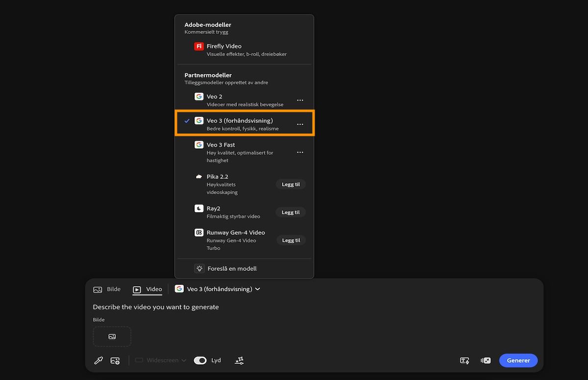Click the text prompt enhance icon
This screenshot has height=380, width=588.
(x=465, y=360)
